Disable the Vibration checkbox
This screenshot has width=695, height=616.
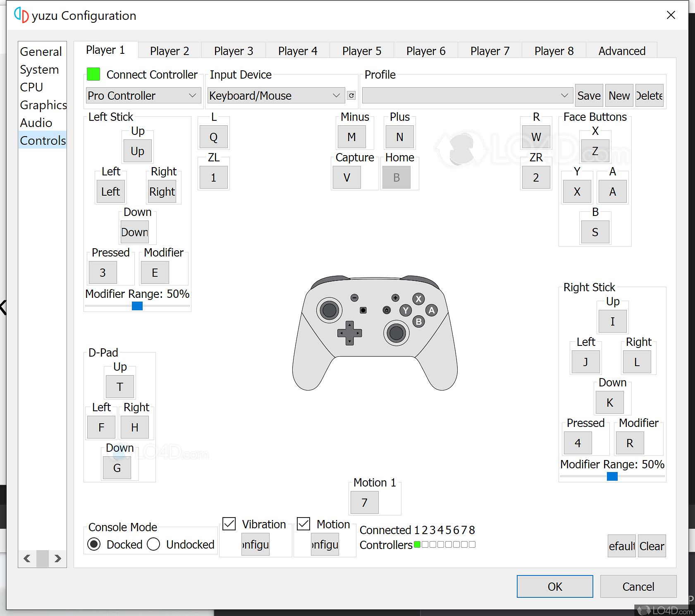pyautogui.click(x=229, y=524)
